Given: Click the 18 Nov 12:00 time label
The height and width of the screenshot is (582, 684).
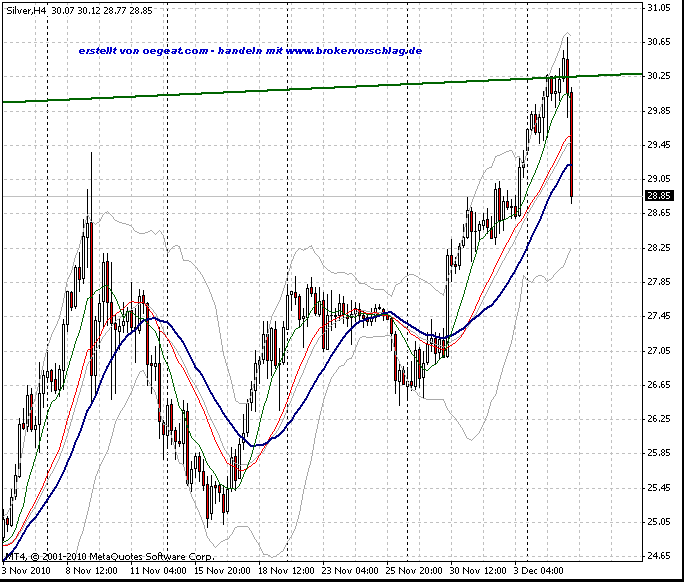Looking at the screenshot, I should tap(286, 571).
